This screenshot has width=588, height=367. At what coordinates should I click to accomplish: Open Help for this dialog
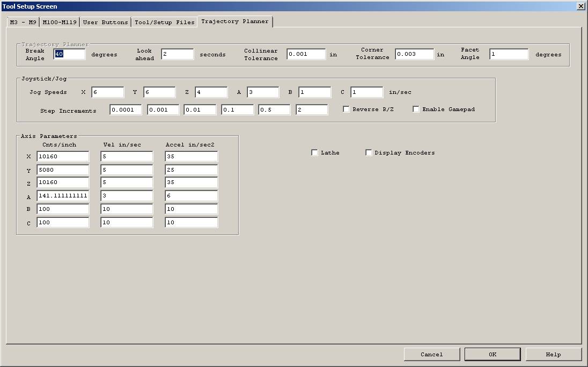tap(553, 354)
